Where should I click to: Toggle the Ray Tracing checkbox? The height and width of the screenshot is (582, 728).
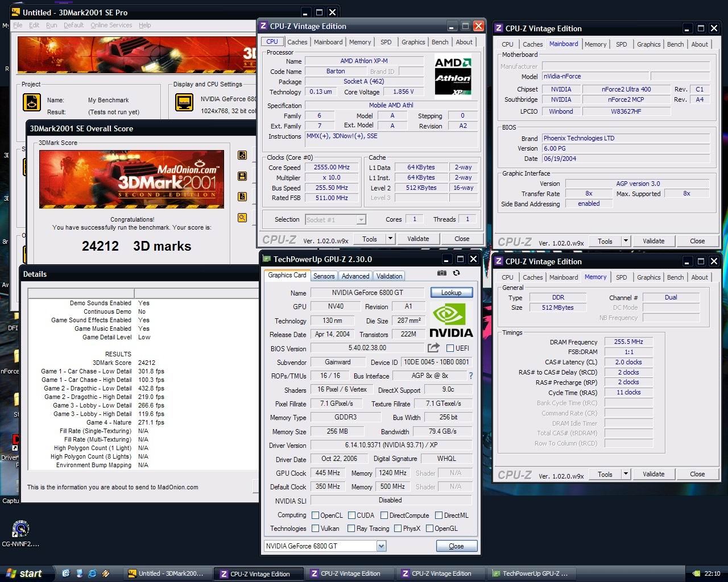click(351, 529)
